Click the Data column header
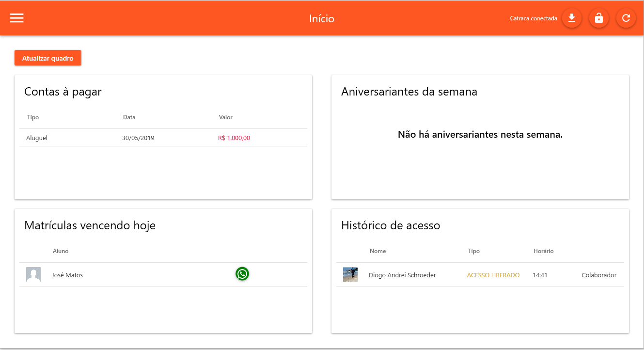 click(x=129, y=117)
